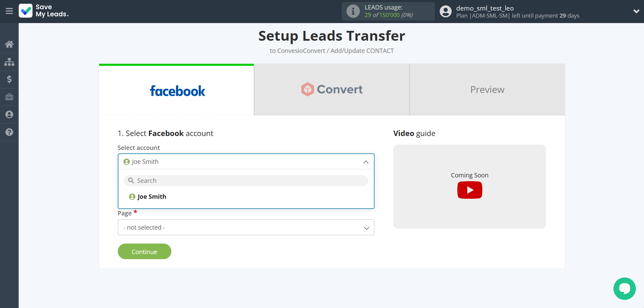Open the briefcase sidebar icon
Viewport: 644px width, 308px height.
coord(9,97)
